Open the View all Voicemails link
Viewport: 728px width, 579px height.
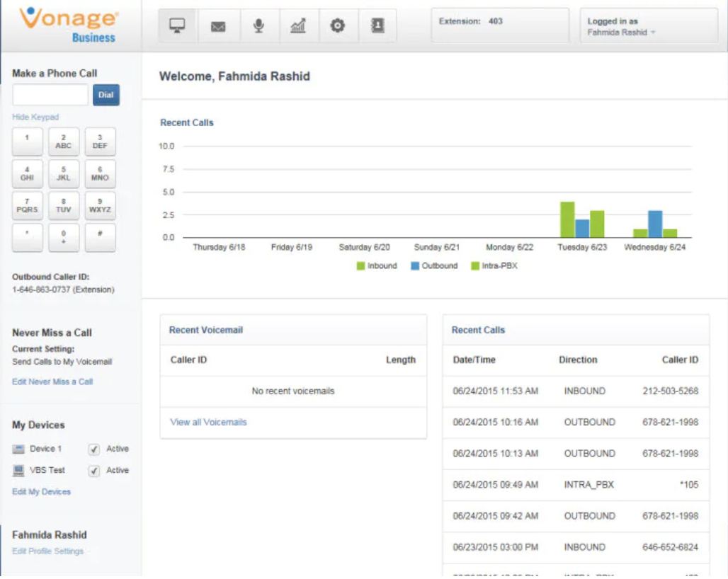[208, 422]
